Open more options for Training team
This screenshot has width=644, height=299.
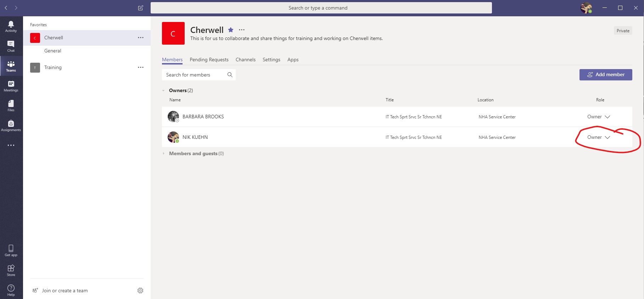(x=141, y=67)
